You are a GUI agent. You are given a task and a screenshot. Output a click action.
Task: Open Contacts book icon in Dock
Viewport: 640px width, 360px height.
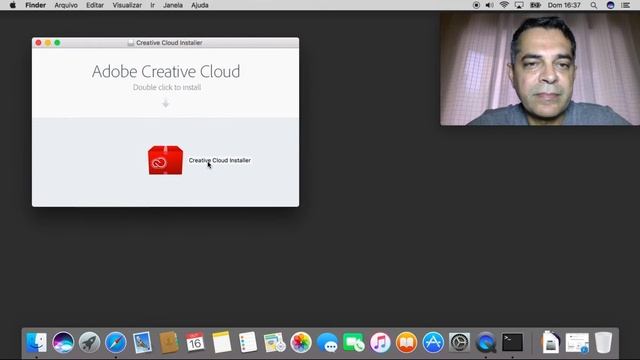[169, 342]
